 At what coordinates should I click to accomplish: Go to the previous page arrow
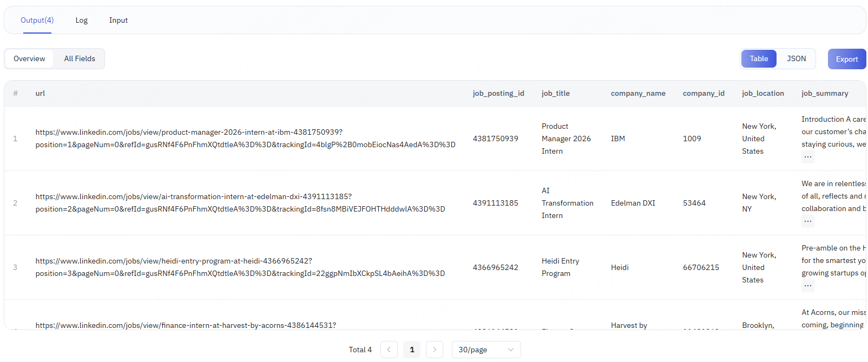coord(389,350)
